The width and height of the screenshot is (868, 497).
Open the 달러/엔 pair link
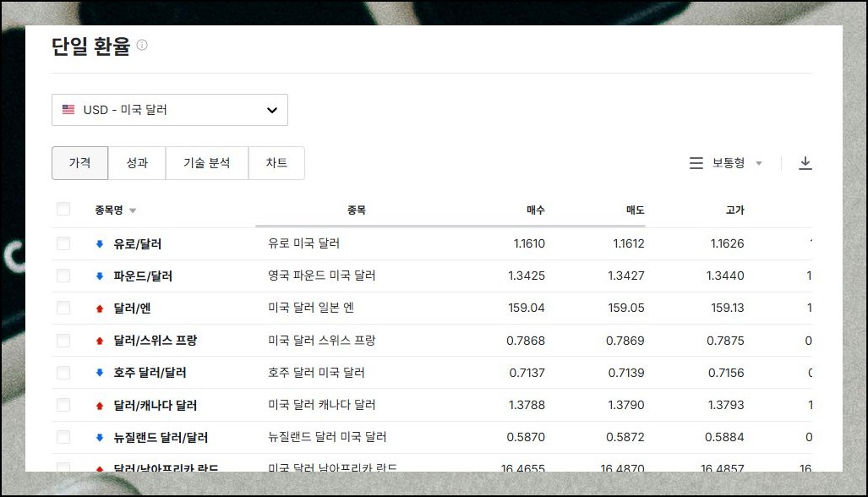pos(132,308)
